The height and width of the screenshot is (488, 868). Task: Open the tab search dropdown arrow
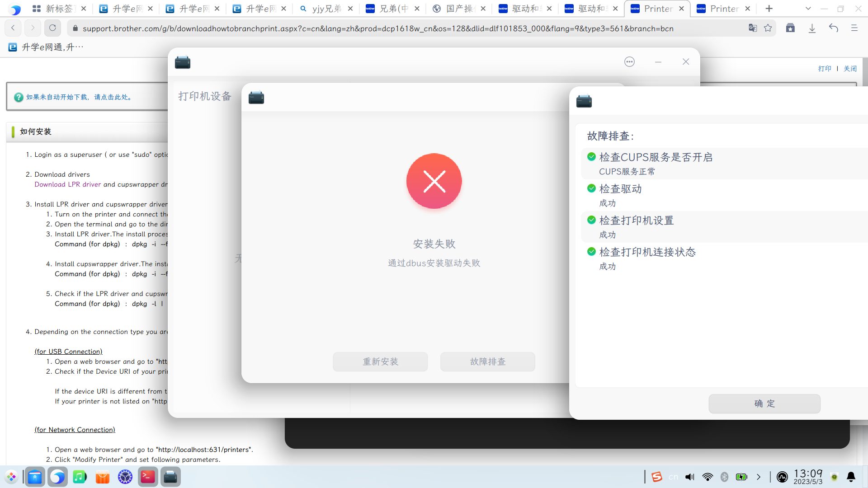coord(808,8)
